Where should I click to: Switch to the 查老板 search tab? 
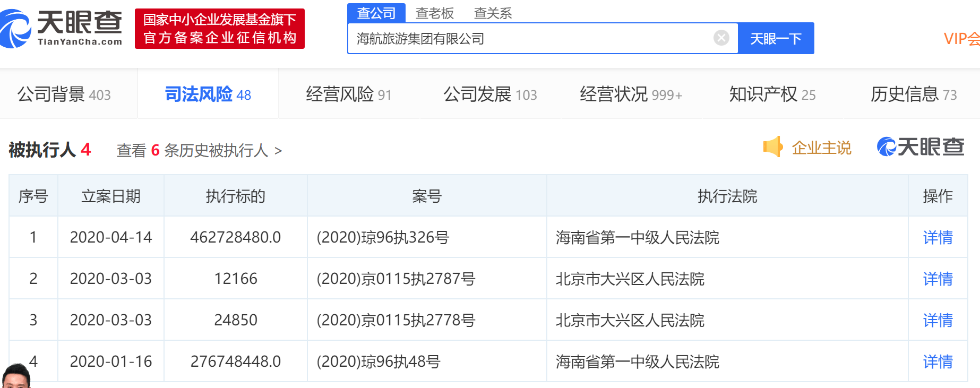pos(435,13)
